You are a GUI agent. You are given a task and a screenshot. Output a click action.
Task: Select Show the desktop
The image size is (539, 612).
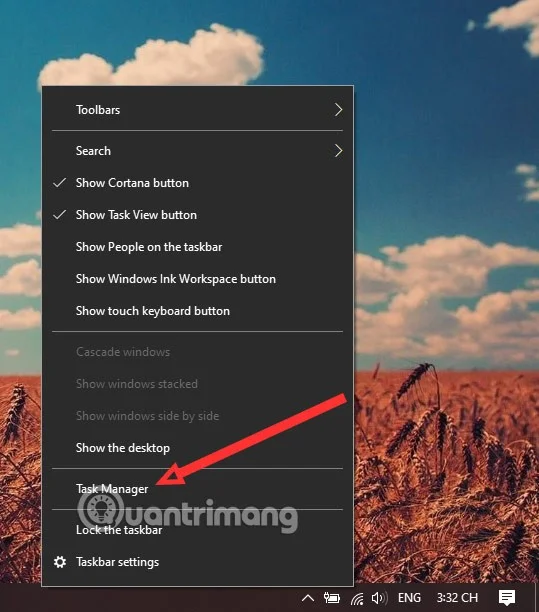point(197,448)
